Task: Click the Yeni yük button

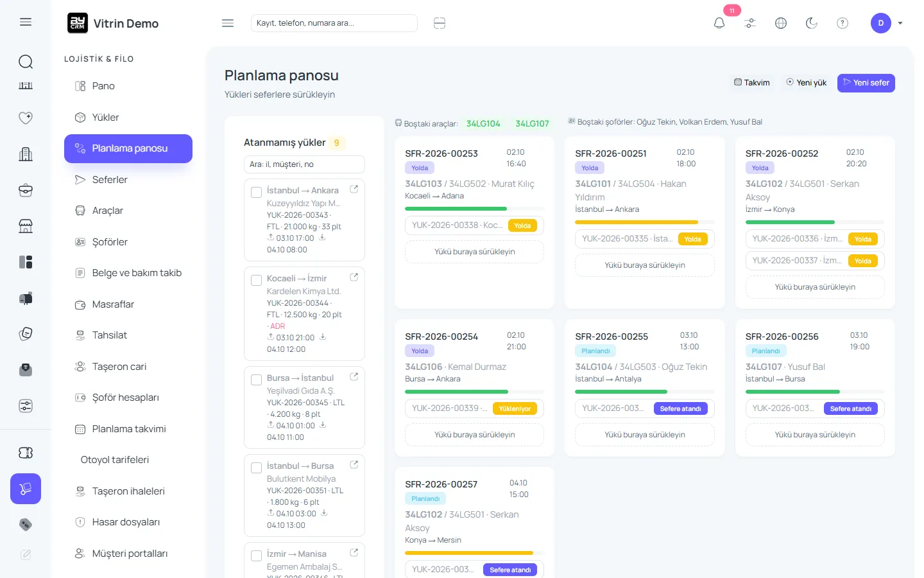Action: point(807,83)
